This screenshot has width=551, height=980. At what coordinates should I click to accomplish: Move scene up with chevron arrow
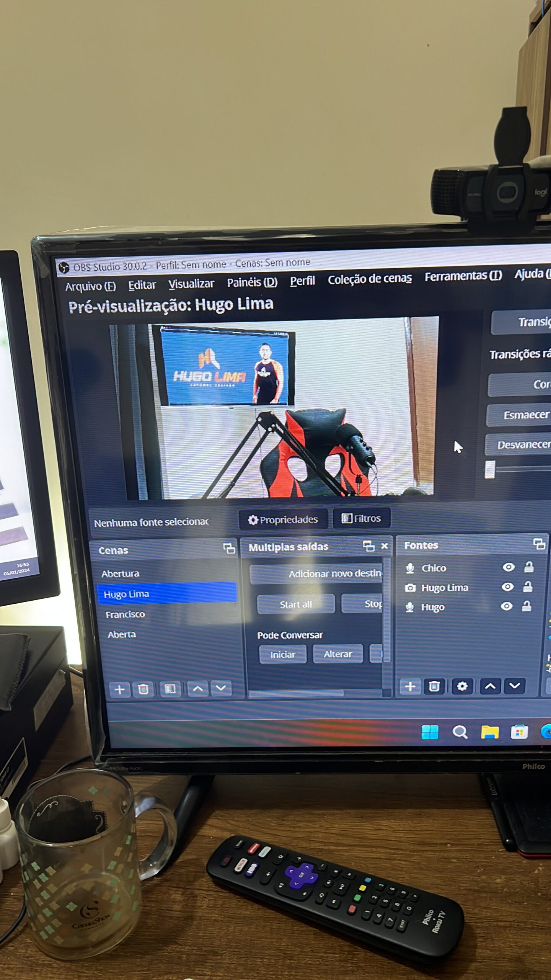197,689
